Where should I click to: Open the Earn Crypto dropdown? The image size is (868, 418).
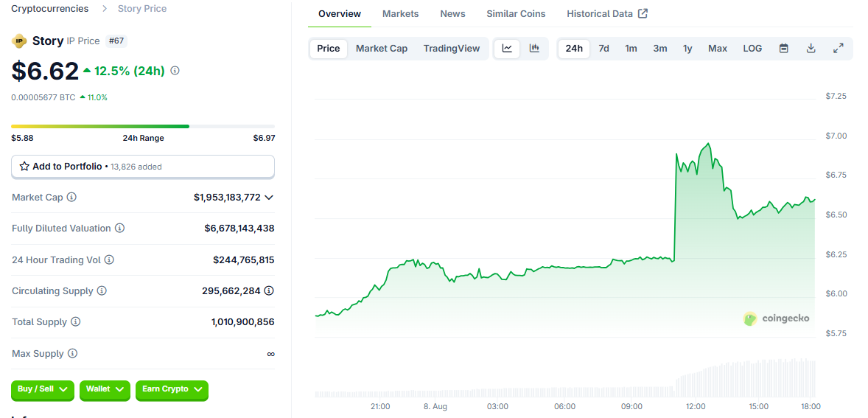[172, 390]
